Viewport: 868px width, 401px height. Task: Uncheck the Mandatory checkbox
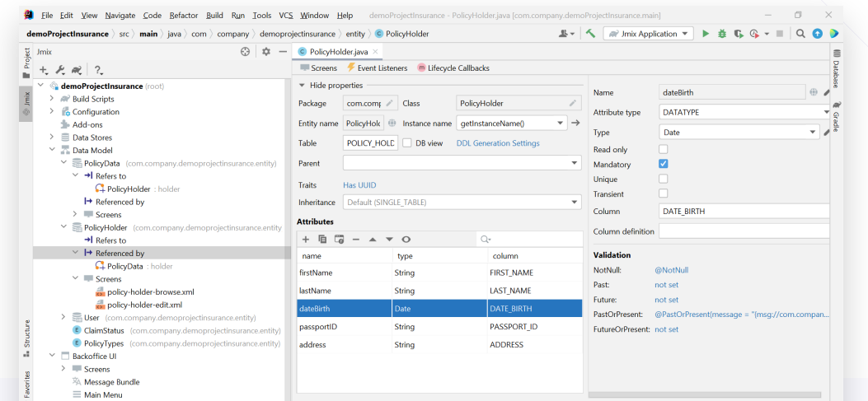(x=663, y=164)
